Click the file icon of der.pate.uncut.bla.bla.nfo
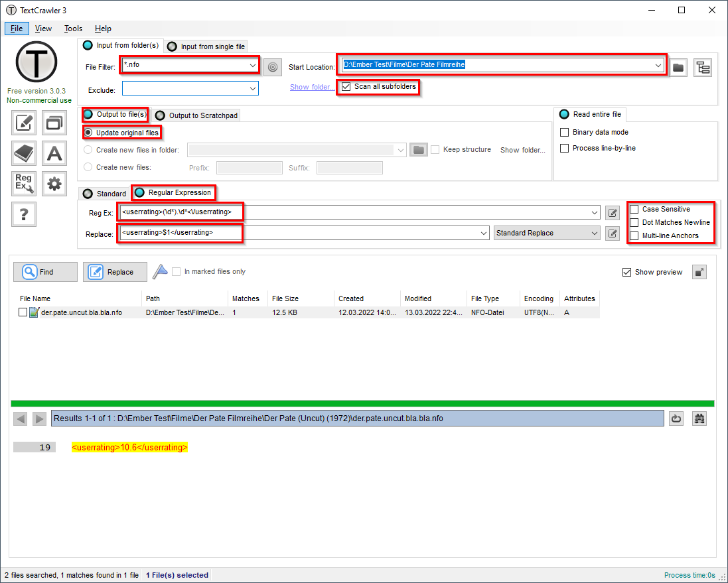The width and height of the screenshot is (728, 583). point(34,312)
